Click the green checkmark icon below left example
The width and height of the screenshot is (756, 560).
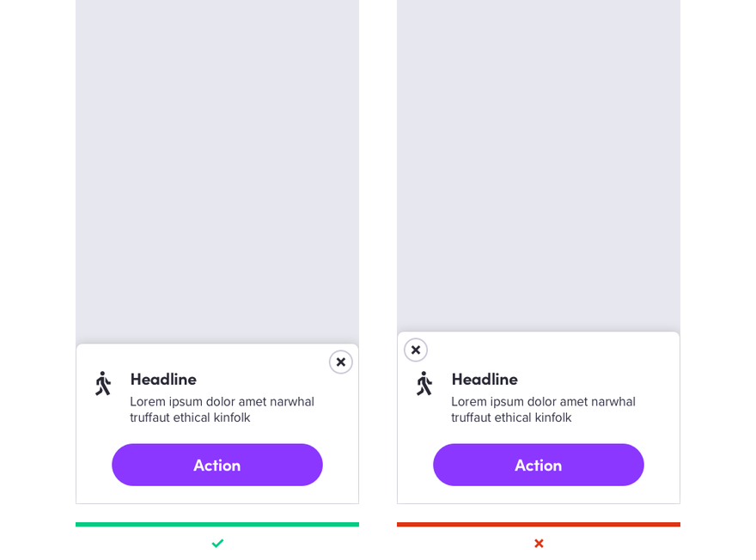click(x=217, y=543)
